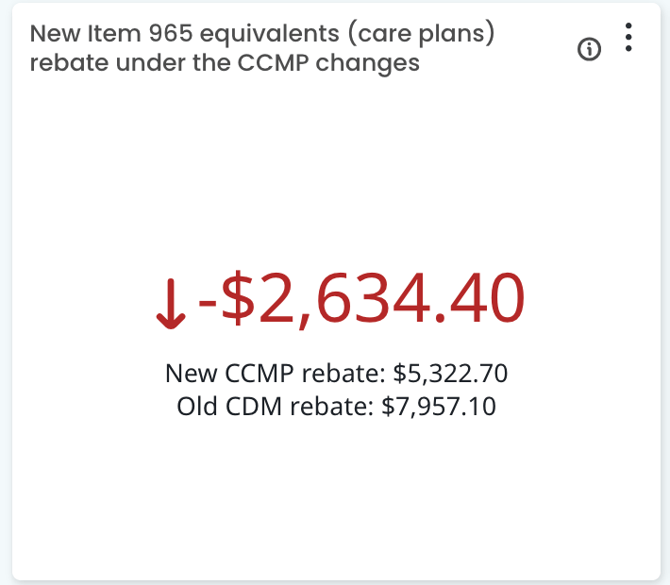Show card details via the circled 'i' icon
This screenshot has height=585, width=670.
(590, 49)
